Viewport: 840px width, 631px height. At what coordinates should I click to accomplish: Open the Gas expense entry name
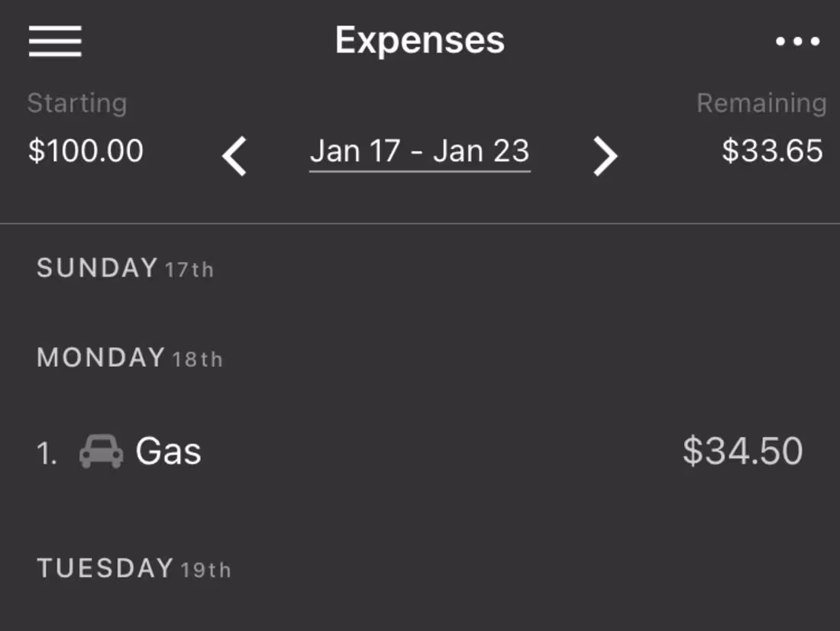point(168,451)
